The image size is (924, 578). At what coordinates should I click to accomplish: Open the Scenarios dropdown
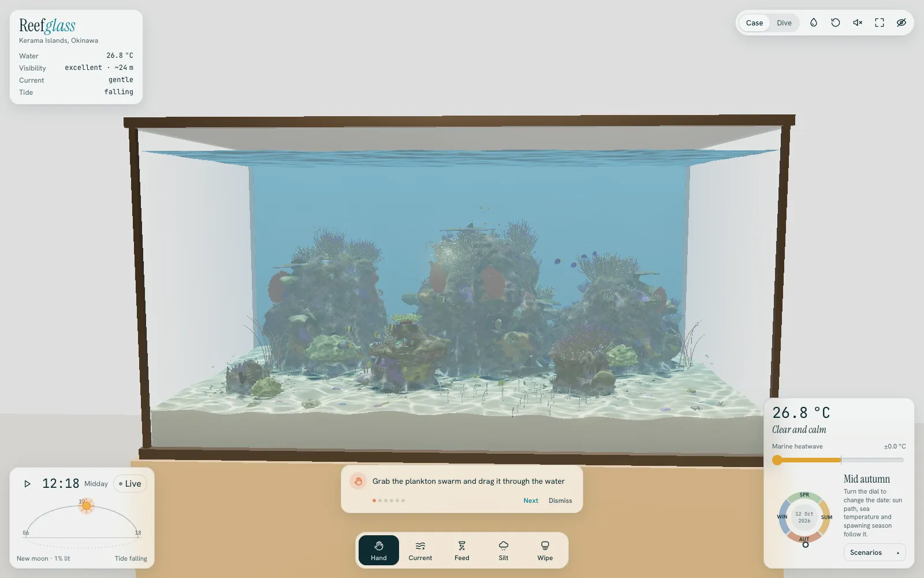874,553
